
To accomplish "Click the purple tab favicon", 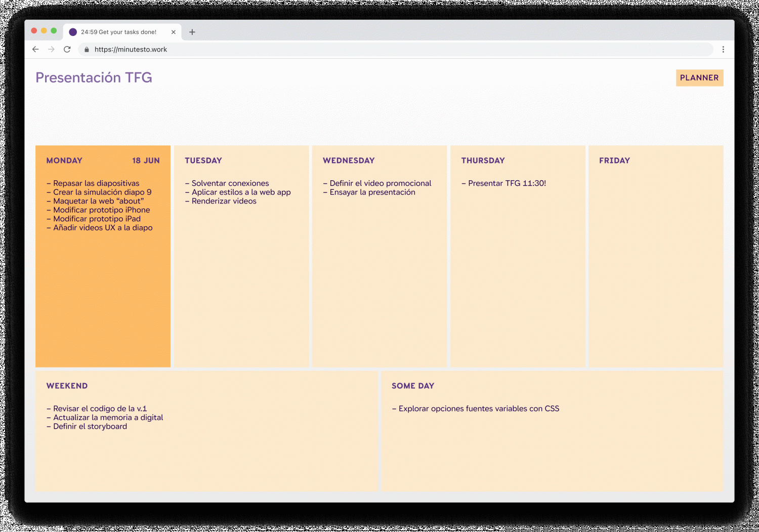I will (73, 32).
